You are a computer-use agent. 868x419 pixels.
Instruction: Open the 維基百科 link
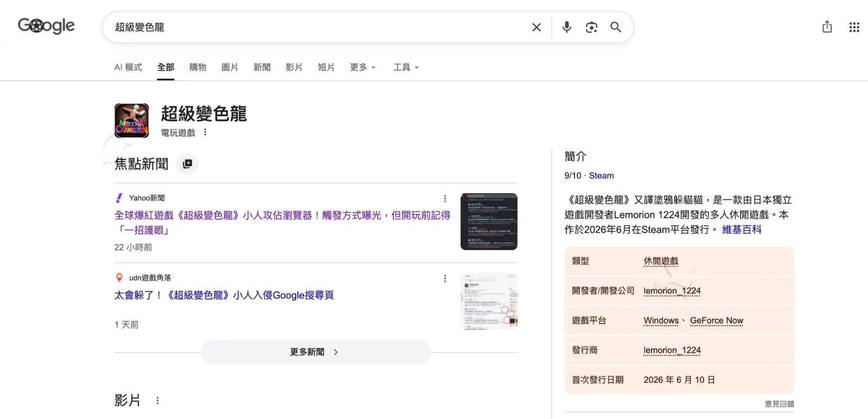[742, 230]
